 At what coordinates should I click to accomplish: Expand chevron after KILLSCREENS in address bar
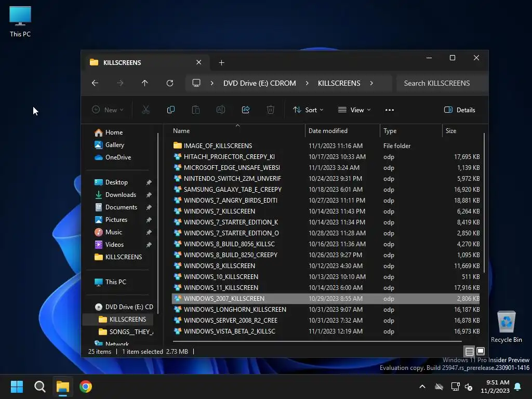coord(371,83)
